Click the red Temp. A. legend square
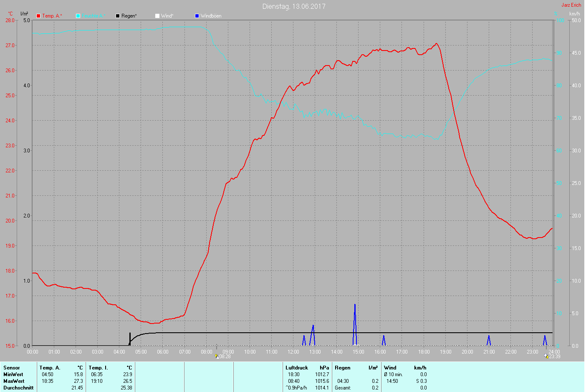 tap(38, 16)
